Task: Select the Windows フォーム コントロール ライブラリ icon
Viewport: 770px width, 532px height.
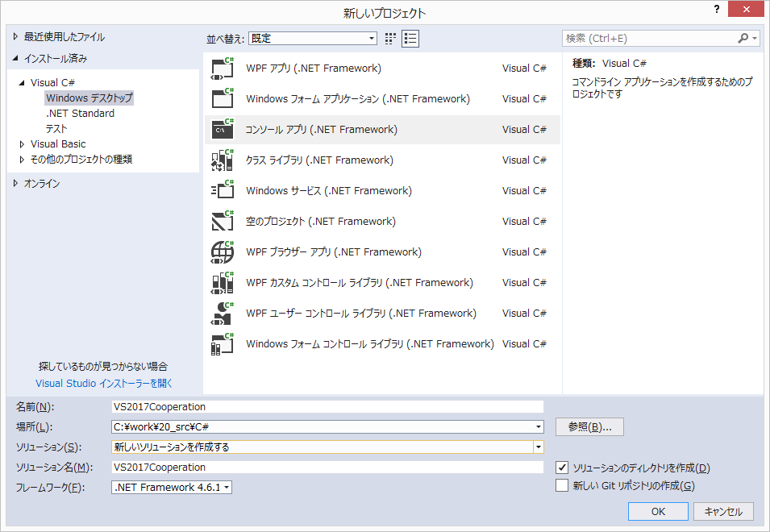Action: point(223,343)
